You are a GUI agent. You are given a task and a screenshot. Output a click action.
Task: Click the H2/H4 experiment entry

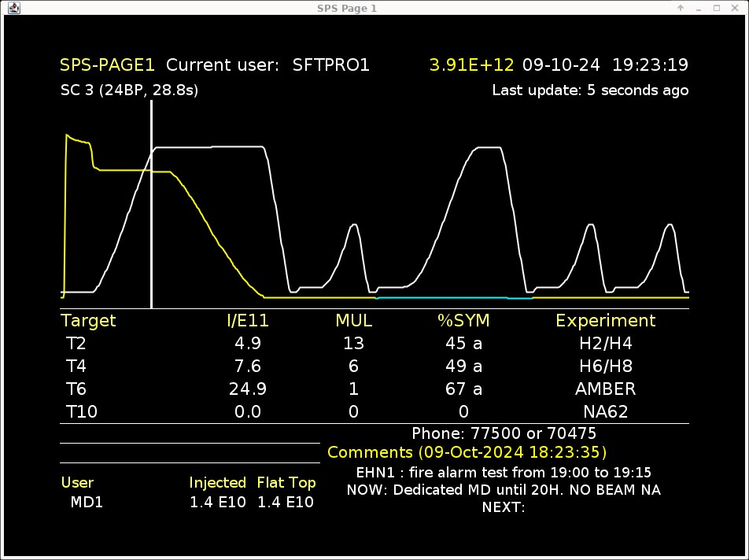click(605, 344)
